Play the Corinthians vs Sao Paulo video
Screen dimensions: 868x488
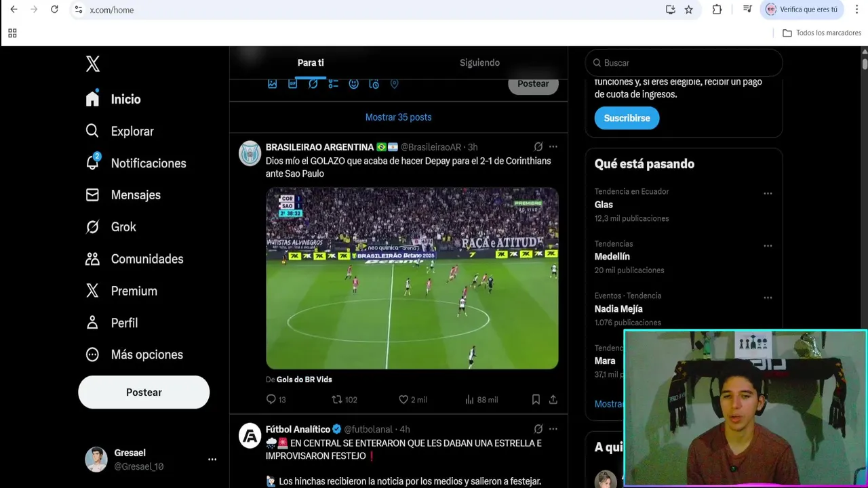coord(412,279)
